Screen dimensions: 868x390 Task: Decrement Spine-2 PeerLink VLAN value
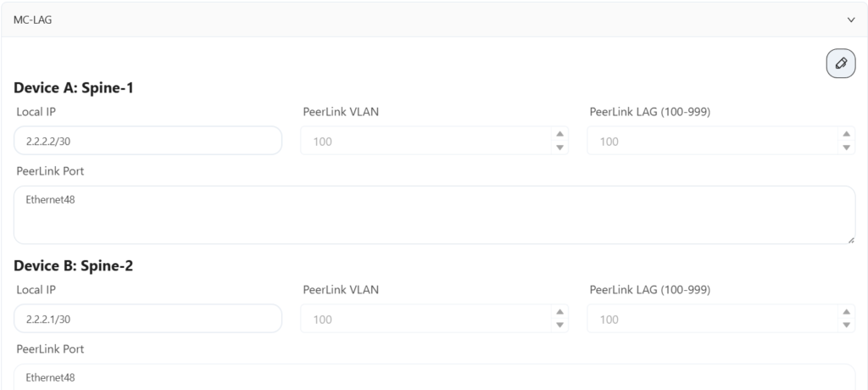pos(559,326)
